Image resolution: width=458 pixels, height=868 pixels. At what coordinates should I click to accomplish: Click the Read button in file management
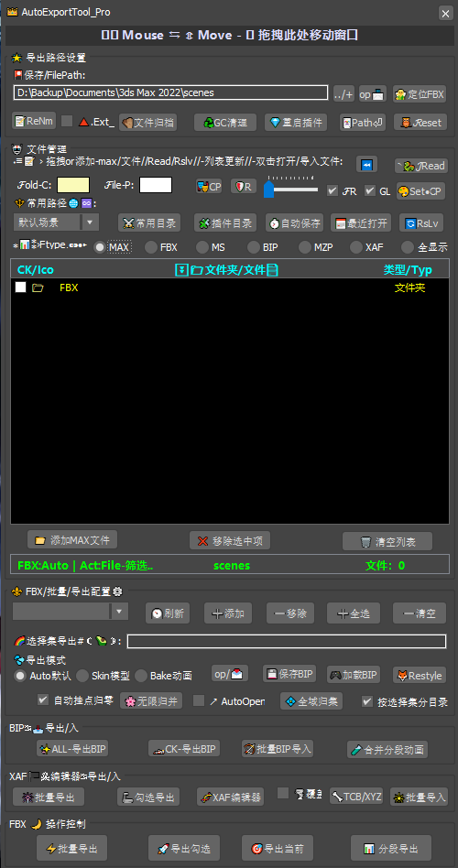pyautogui.click(x=420, y=166)
